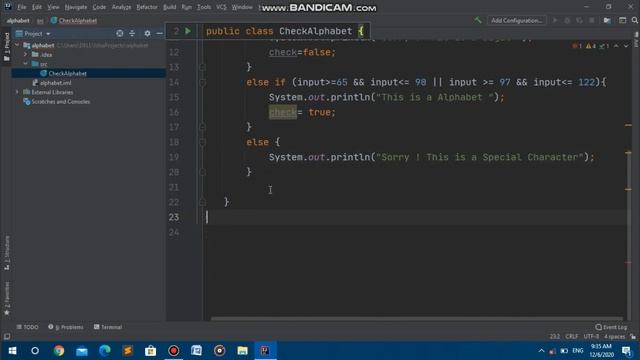The image size is (640, 360).
Task: Click the highlighted check variable on line 16
Action: tap(283, 112)
